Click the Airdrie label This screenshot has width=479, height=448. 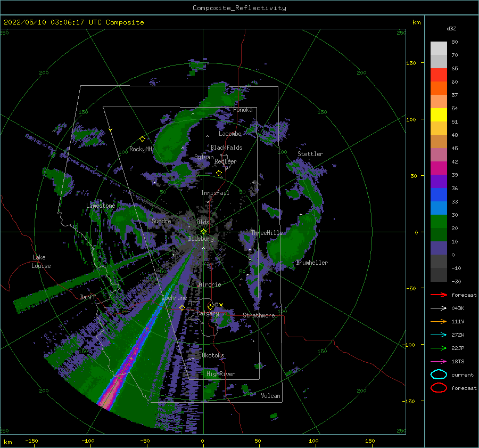(x=210, y=284)
